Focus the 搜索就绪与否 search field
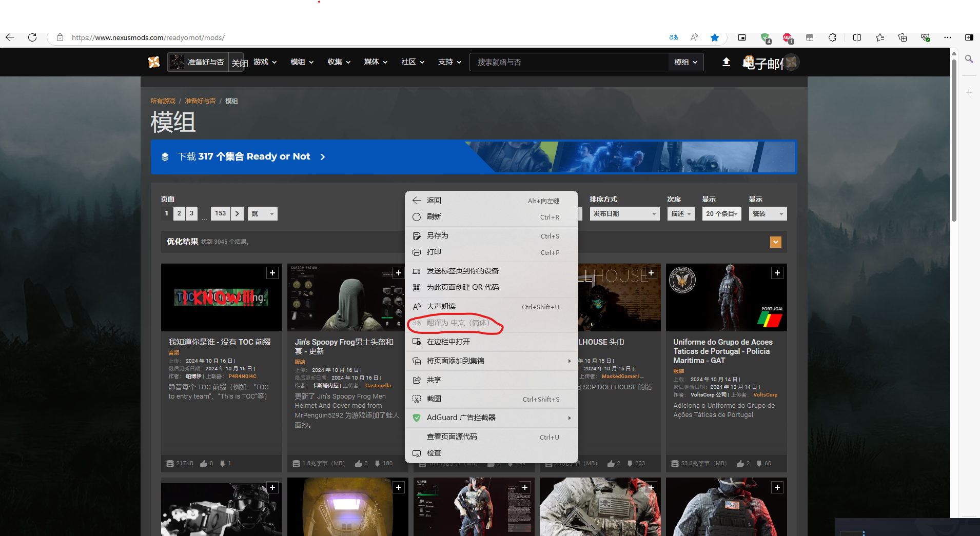The height and width of the screenshot is (536, 980). click(x=570, y=62)
